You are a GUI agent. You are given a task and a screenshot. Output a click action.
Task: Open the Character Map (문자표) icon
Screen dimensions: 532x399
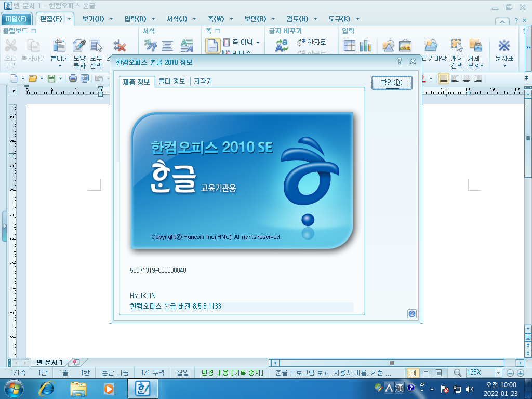pyautogui.click(x=504, y=46)
